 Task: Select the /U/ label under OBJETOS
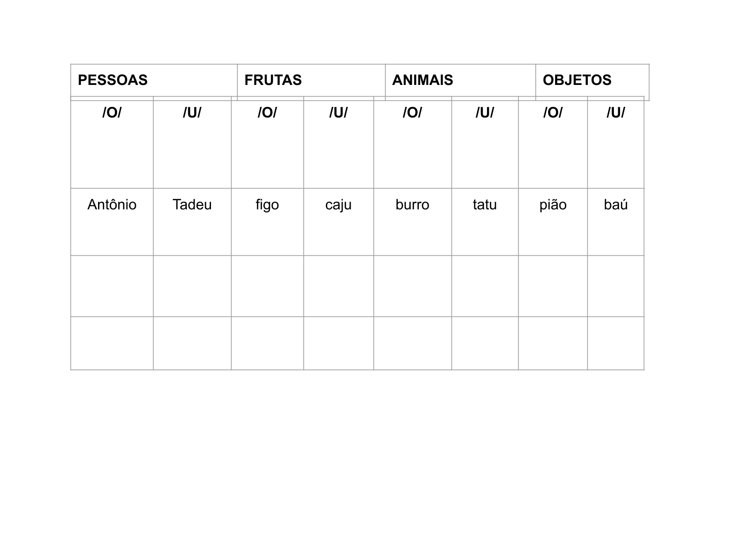pyautogui.click(x=616, y=112)
